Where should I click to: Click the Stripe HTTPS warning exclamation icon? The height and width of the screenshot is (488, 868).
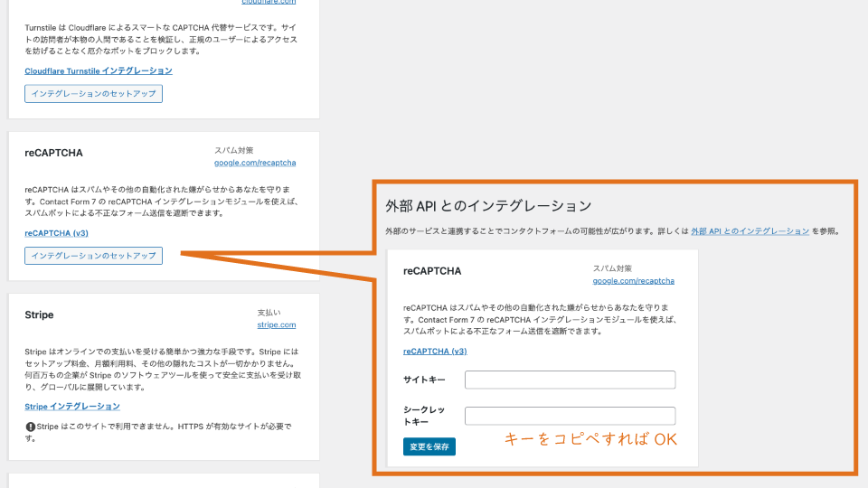click(31, 427)
